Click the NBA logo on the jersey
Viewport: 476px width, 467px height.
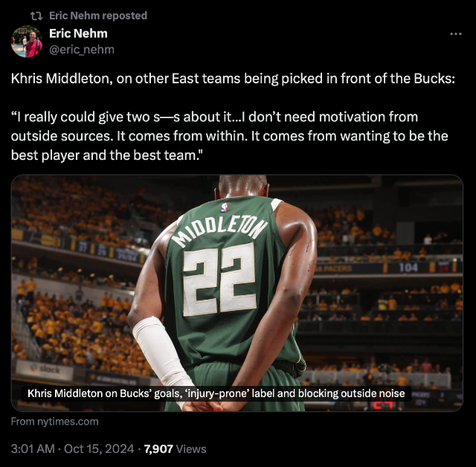click(x=224, y=207)
